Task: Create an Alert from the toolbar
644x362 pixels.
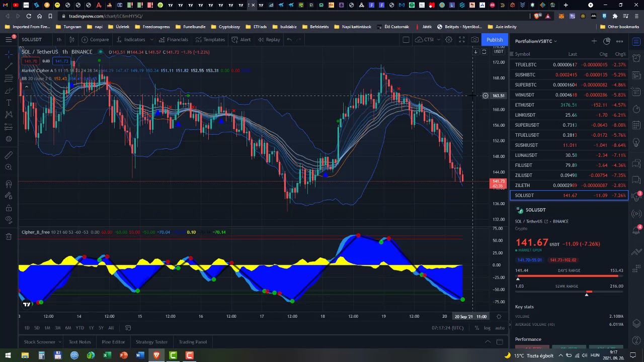Action: click(241, 39)
